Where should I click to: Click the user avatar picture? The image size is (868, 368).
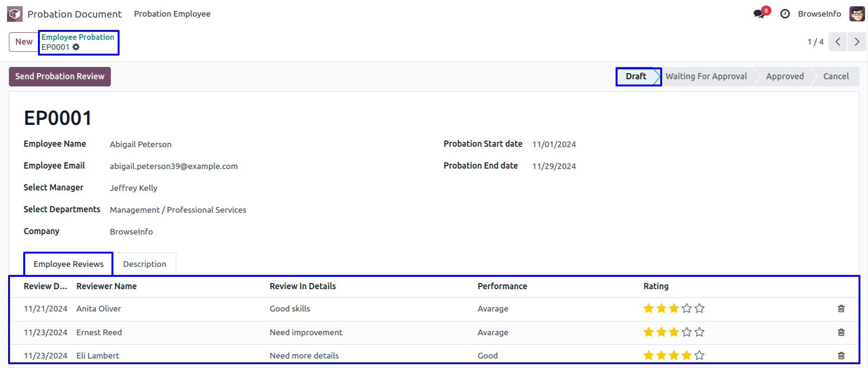point(857,14)
